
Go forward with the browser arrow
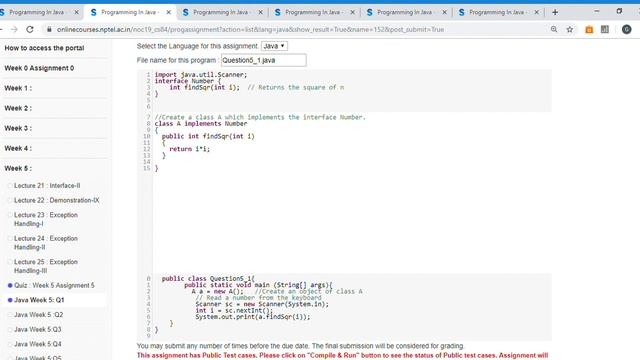point(14,29)
